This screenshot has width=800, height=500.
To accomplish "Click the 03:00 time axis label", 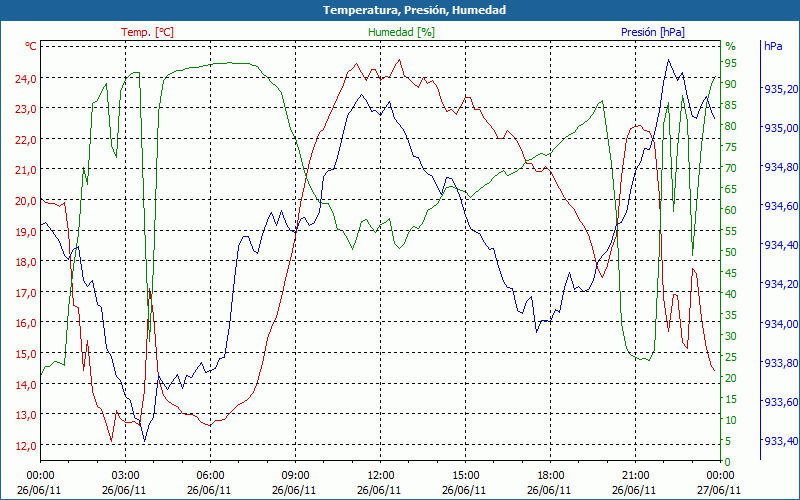I will tap(125, 476).
